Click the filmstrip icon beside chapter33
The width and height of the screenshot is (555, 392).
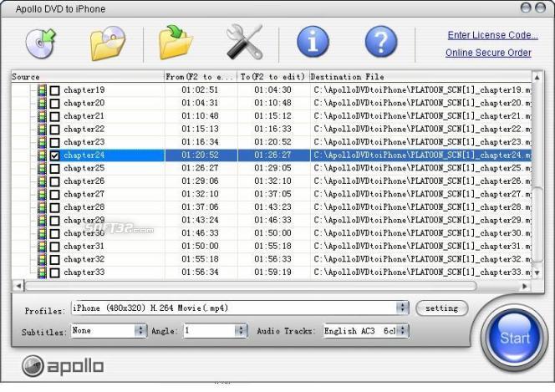[42, 272]
